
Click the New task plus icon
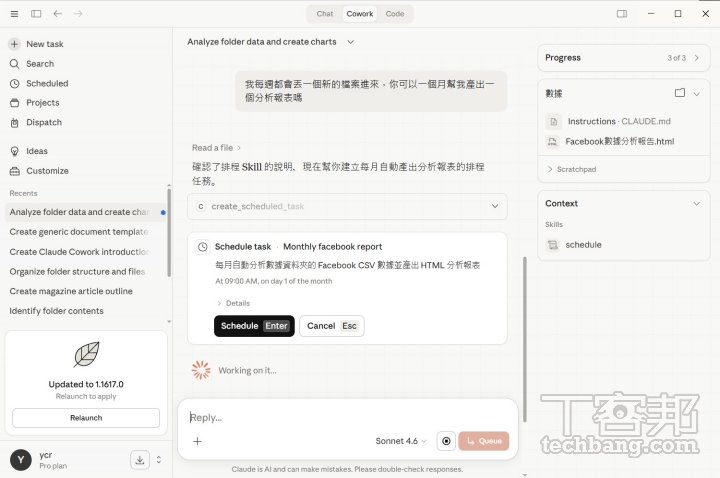(x=14, y=44)
